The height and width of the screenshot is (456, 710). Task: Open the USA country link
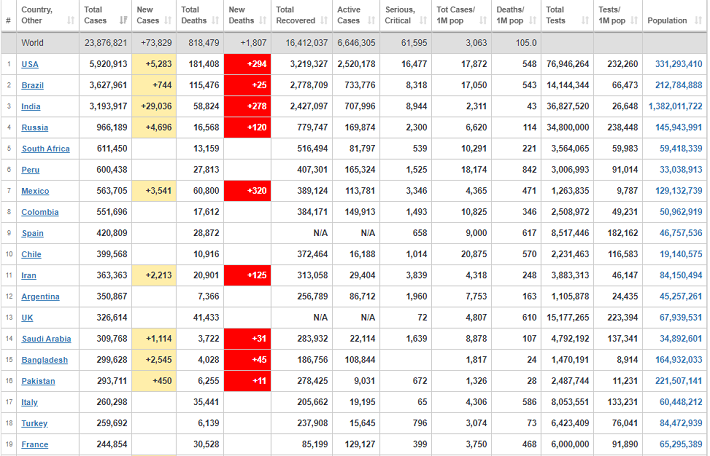[30, 64]
